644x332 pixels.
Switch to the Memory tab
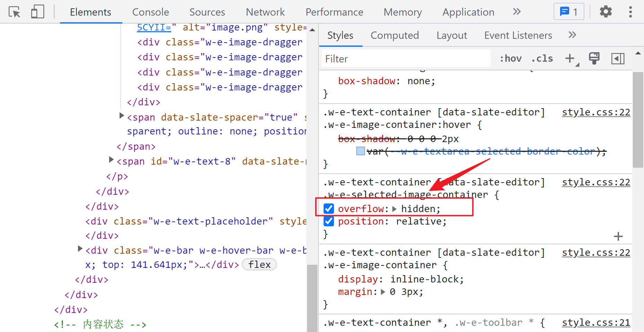[403, 12]
